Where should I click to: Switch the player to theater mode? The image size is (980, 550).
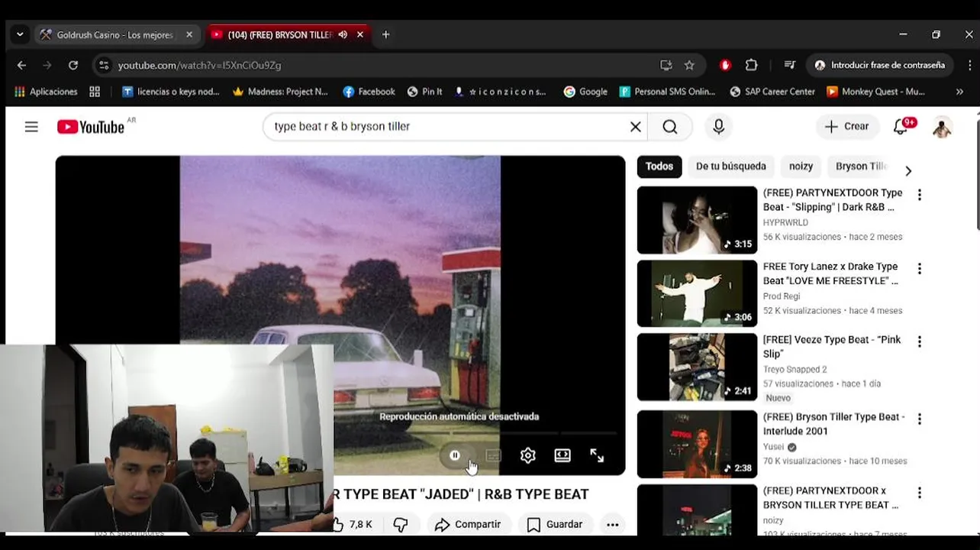coord(563,455)
